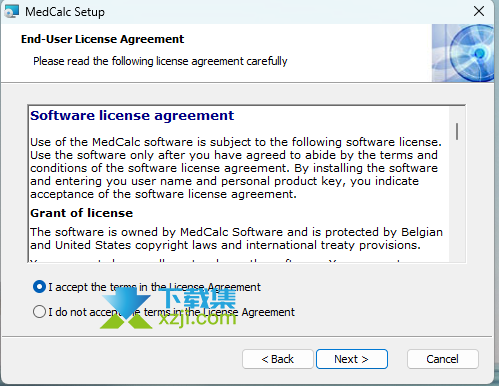Click the scrollbar track below the thumb
The image size is (499, 386).
click(457, 200)
